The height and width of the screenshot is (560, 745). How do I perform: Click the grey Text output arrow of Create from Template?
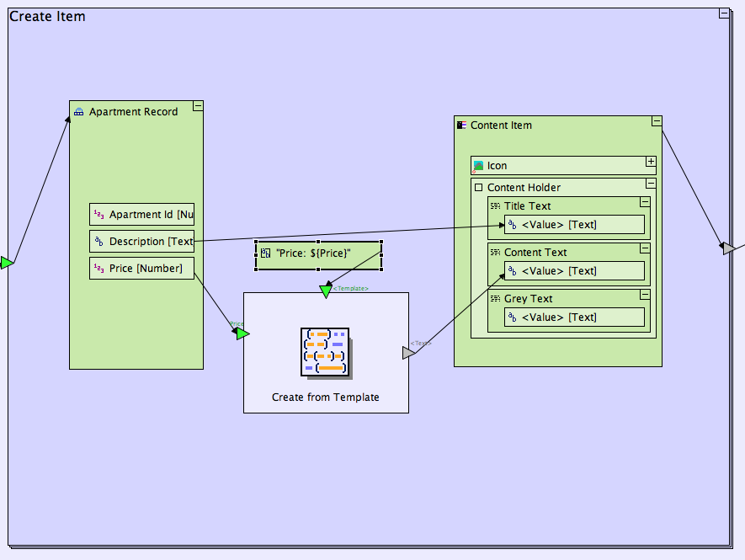coord(408,353)
